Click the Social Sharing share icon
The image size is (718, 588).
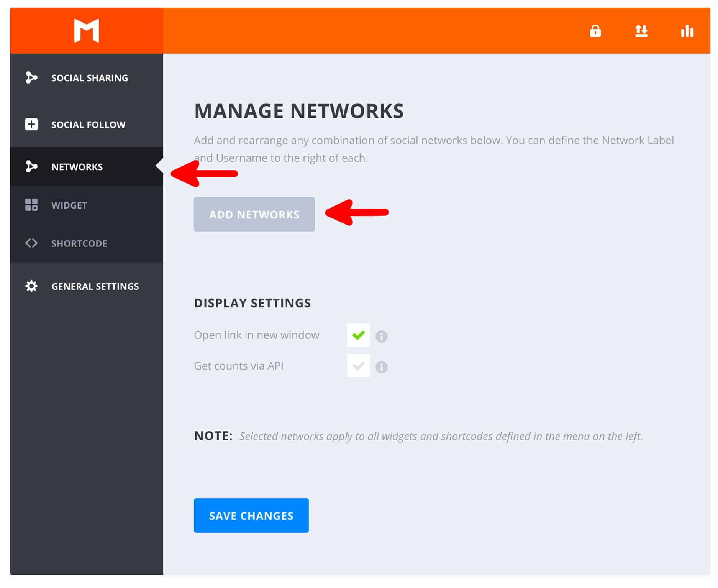coord(31,77)
